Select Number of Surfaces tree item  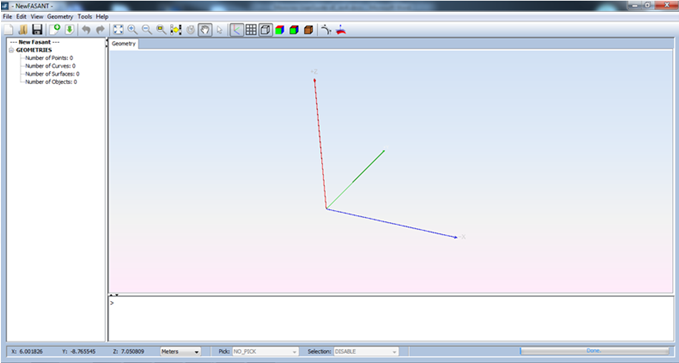[x=52, y=74]
